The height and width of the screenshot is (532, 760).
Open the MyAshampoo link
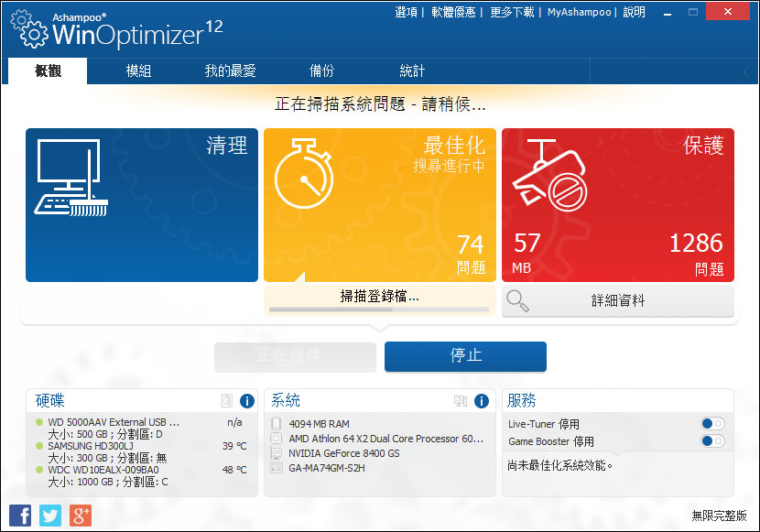click(580, 12)
